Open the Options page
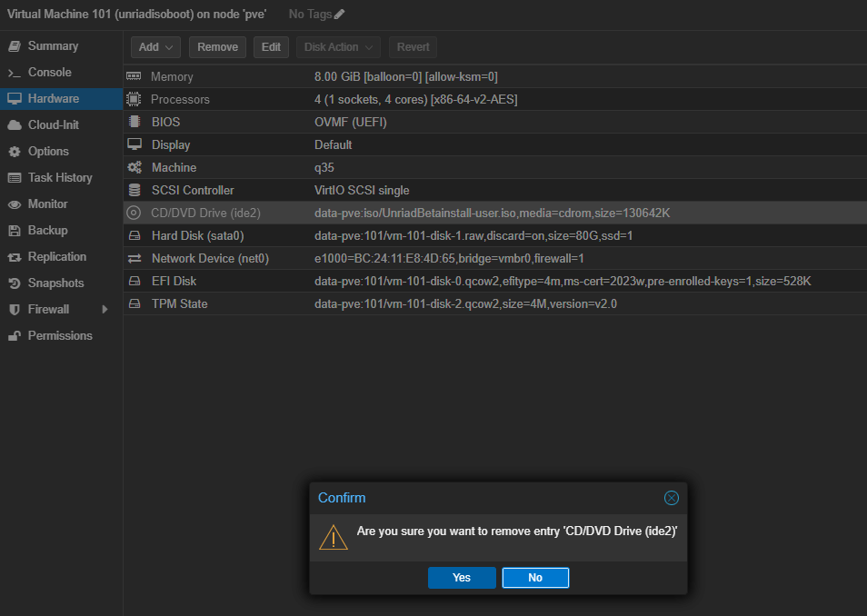Image resolution: width=867 pixels, height=616 pixels. pos(62,152)
